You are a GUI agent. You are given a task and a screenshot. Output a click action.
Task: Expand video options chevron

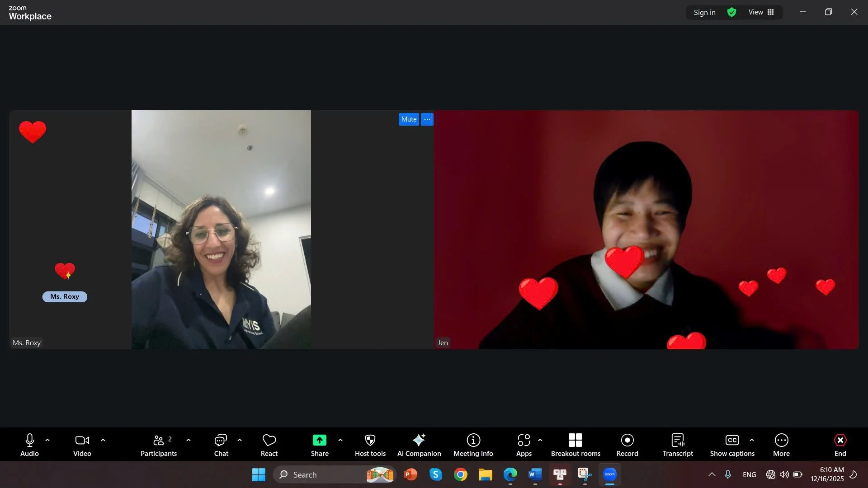[x=103, y=440]
